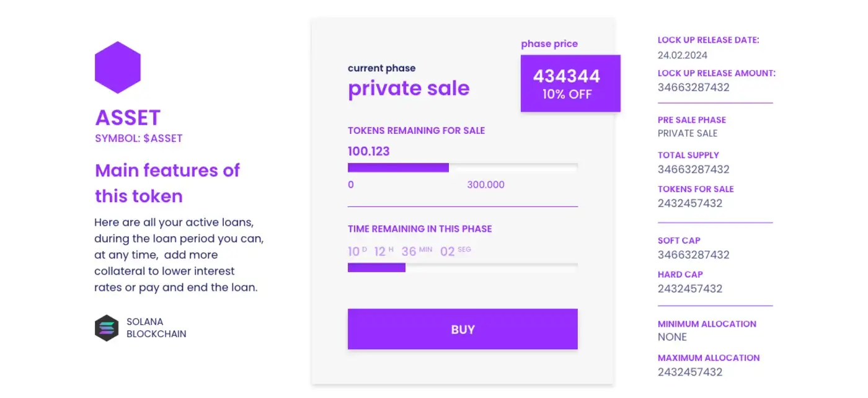Click the Soft Cap value
This screenshot has height=398, width=868.
coord(694,255)
